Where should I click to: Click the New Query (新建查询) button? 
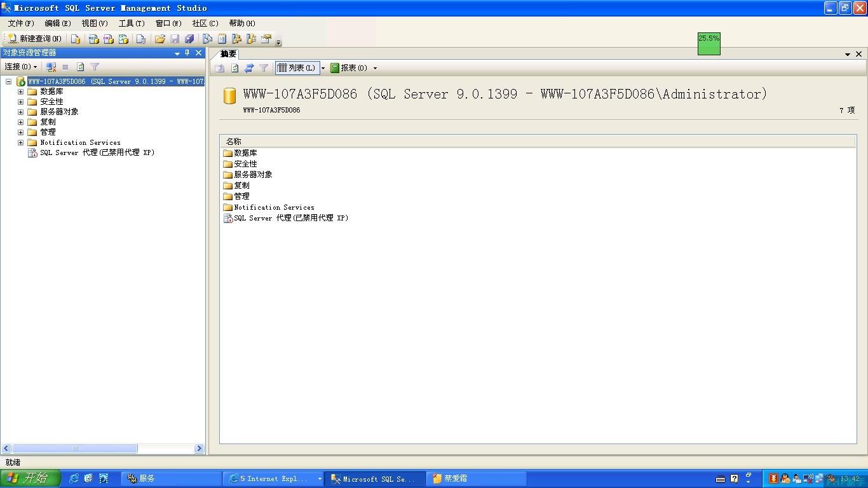point(35,39)
